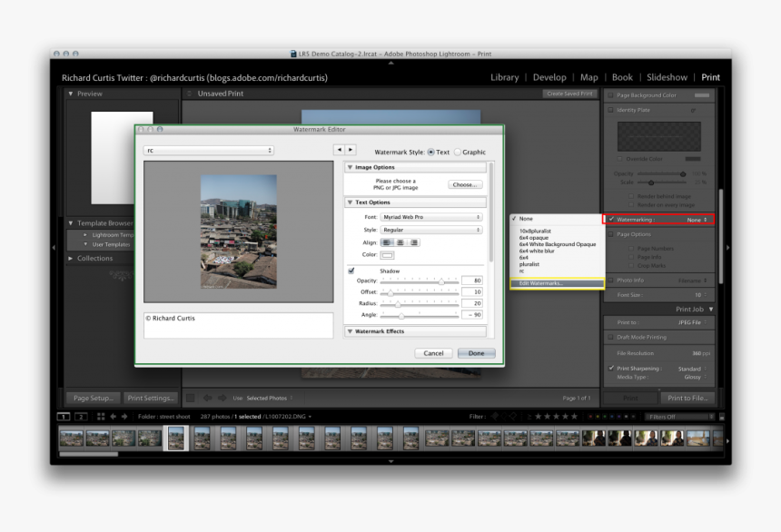The width and height of the screenshot is (781, 532).
Task: Open Font dropdown Myriad Web Pro
Action: [x=431, y=217]
